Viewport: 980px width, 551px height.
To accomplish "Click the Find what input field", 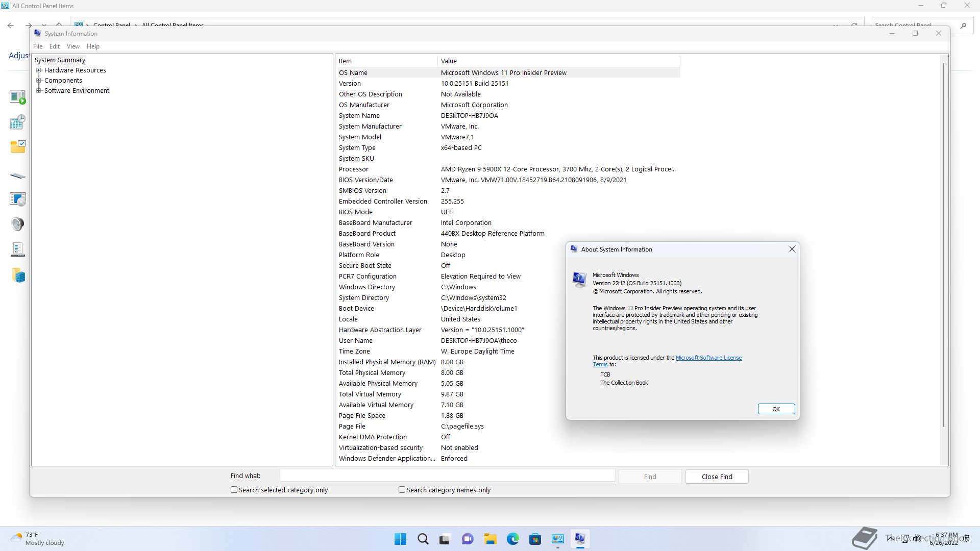I will pyautogui.click(x=447, y=476).
